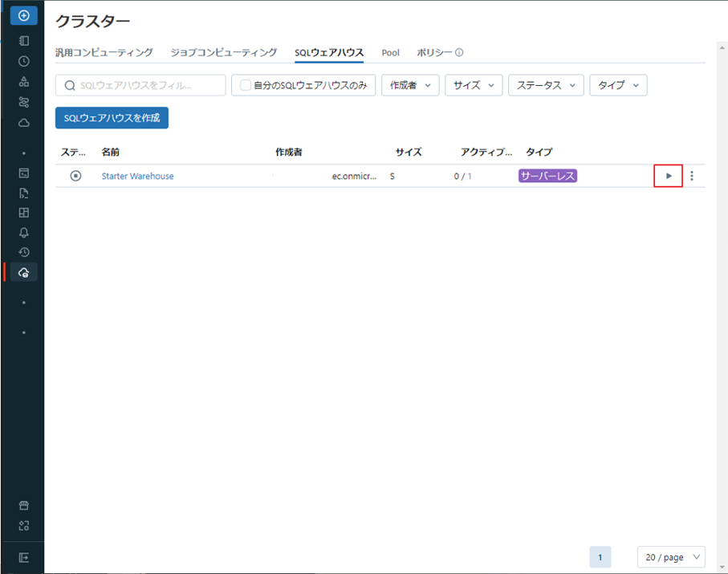Expand the サイズ filter dropdown
728x574 pixels.
point(474,85)
